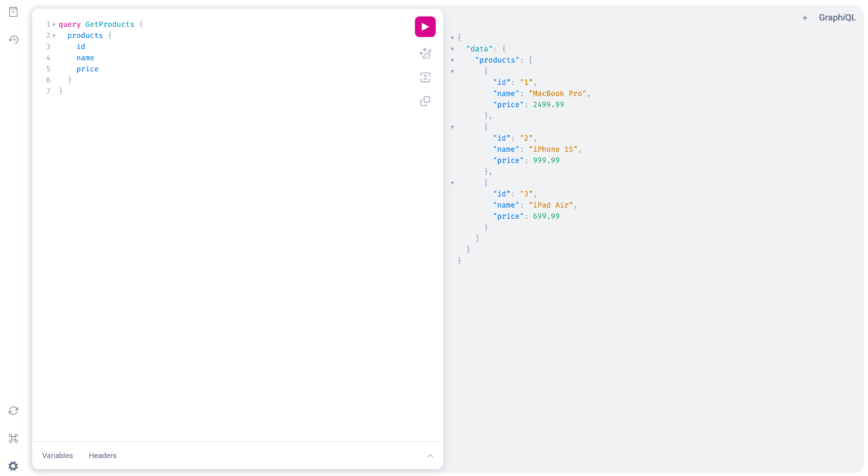This screenshot has width=868, height=476.
Task: Collapse the MacBook Pro product object
Action: pos(453,71)
